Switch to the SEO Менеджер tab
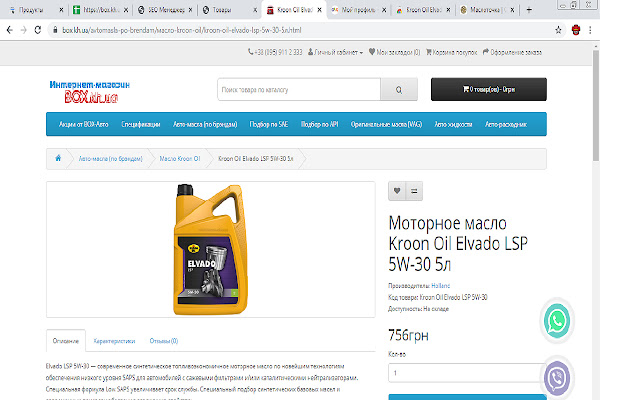Viewport: 640px width, 400px height. (165, 10)
